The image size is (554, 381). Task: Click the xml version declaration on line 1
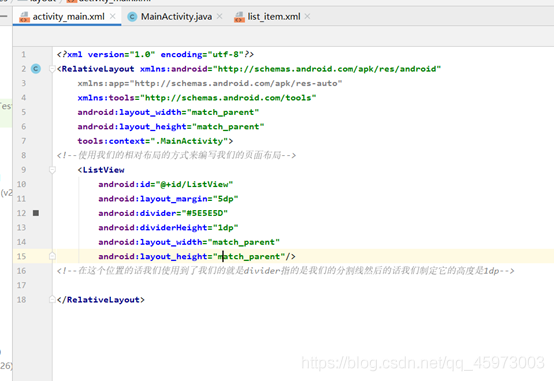pyautogui.click(x=155, y=54)
